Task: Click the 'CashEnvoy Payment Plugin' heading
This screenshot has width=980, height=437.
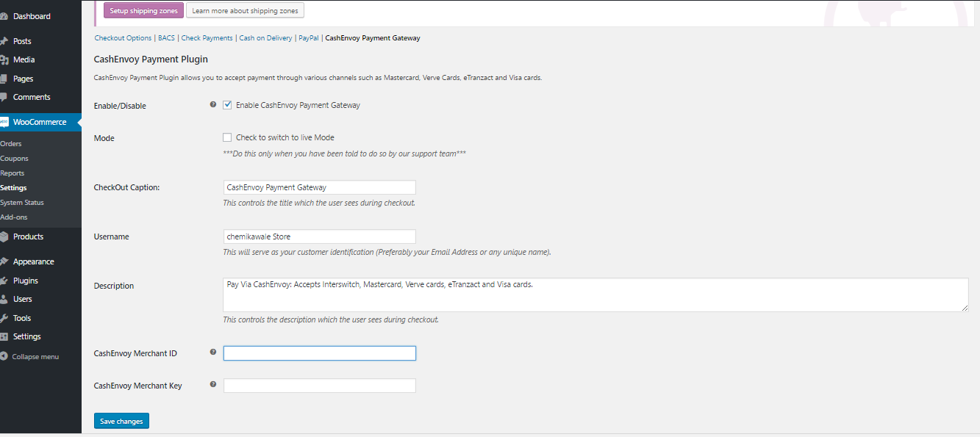Action: (x=151, y=59)
